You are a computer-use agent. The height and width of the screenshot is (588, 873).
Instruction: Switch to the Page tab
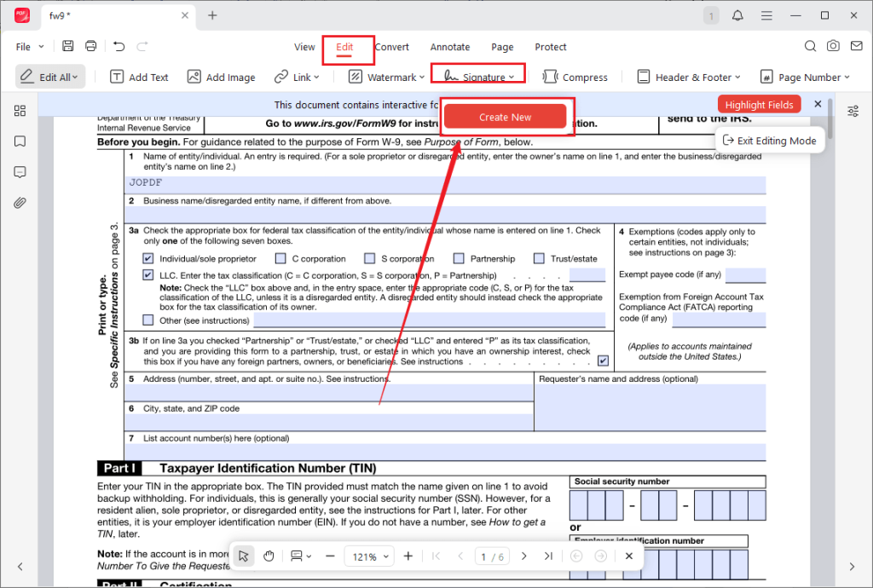502,47
